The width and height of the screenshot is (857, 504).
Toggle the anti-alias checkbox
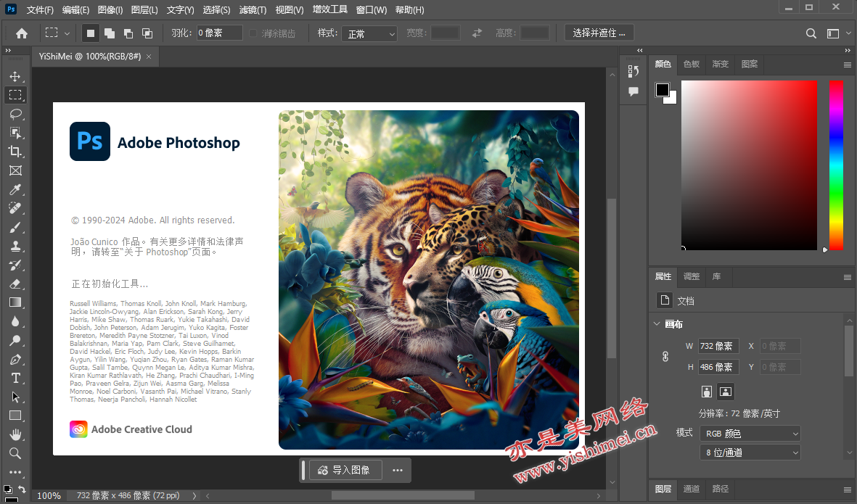[x=253, y=33]
